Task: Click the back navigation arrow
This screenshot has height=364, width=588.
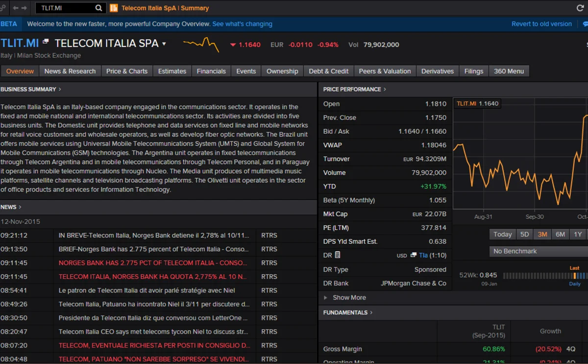Action: point(15,7)
